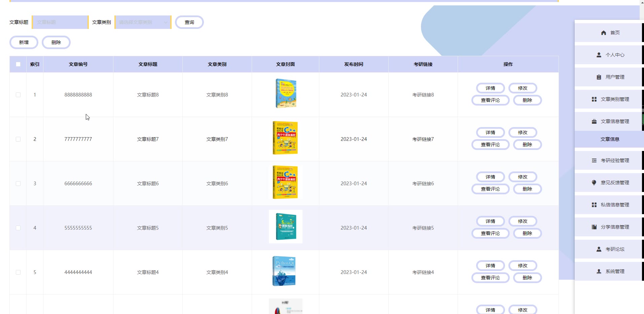Click the list icon beside 考研经验管理
Screen dimensions: 644x314
point(594,160)
